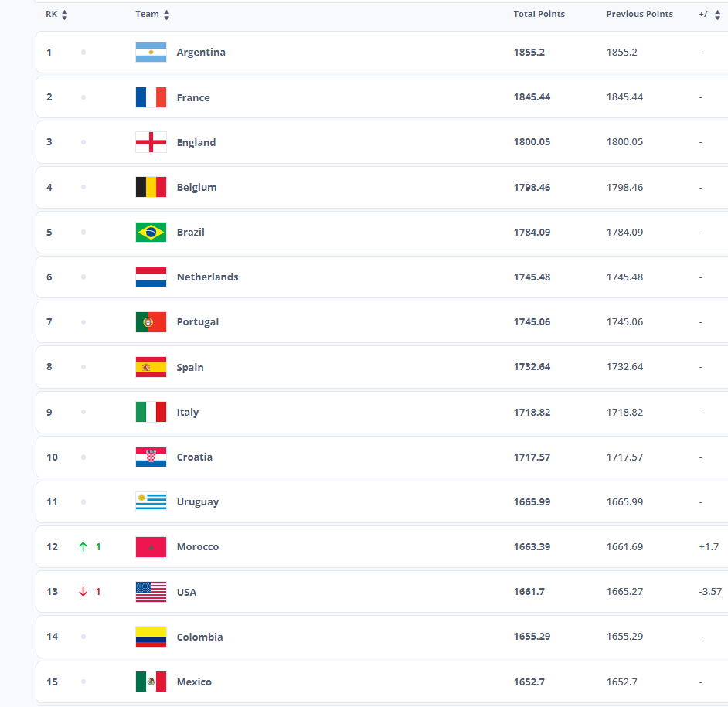The image size is (728, 707).
Task: Click USA's red down arrow indicator
Action: click(83, 592)
